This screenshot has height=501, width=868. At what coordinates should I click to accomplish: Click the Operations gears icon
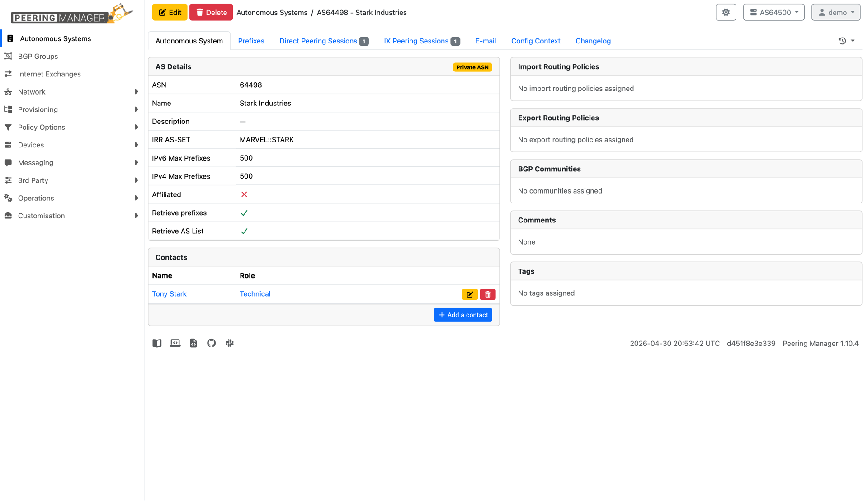8,198
